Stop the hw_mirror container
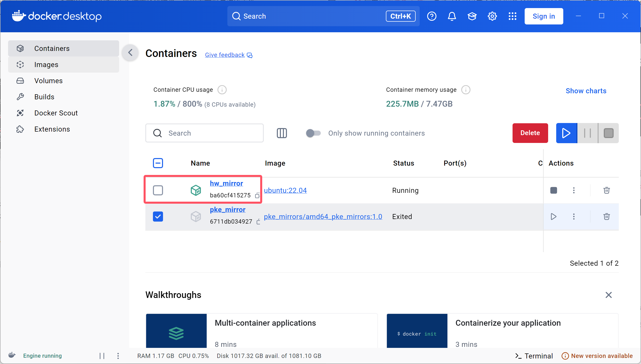Viewport: 641px width, 364px height. click(553, 190)
